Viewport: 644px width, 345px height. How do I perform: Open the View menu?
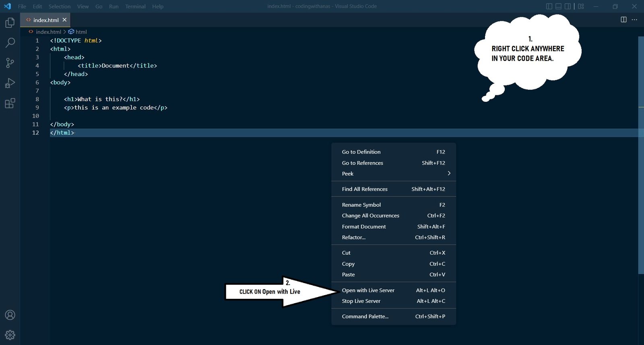click(83, 6)
